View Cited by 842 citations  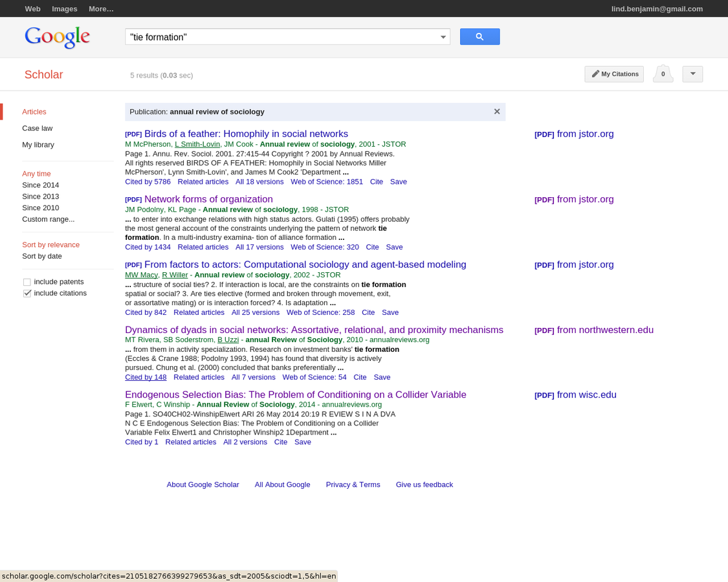[146, 313]
